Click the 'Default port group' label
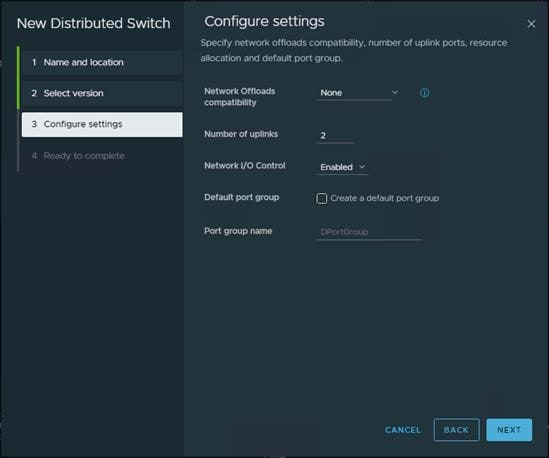549x458 pixels. [x=242, y=197]
